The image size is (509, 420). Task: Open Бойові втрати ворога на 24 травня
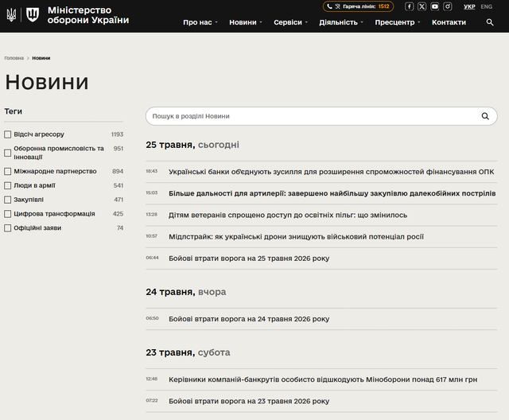(x=249, y=319)
